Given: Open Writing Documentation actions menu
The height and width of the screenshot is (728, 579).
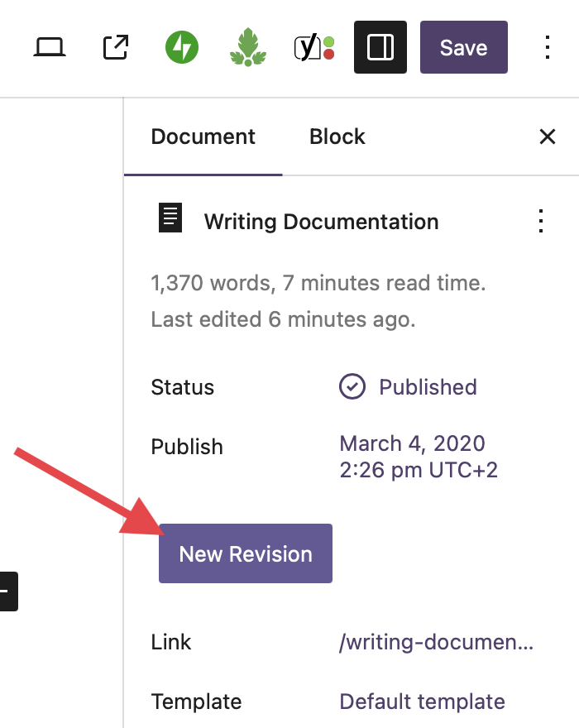Looking at the screenshot, I should click(x=540, y=221).
